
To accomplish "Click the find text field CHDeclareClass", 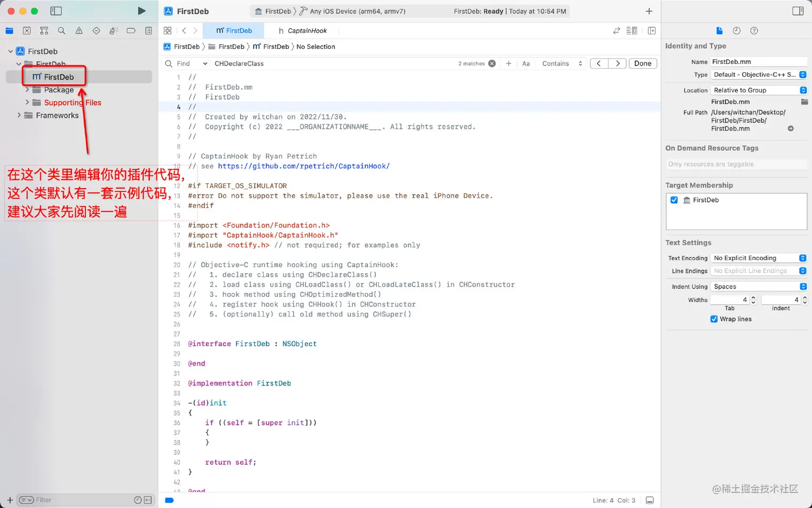I will pos(333,63).
